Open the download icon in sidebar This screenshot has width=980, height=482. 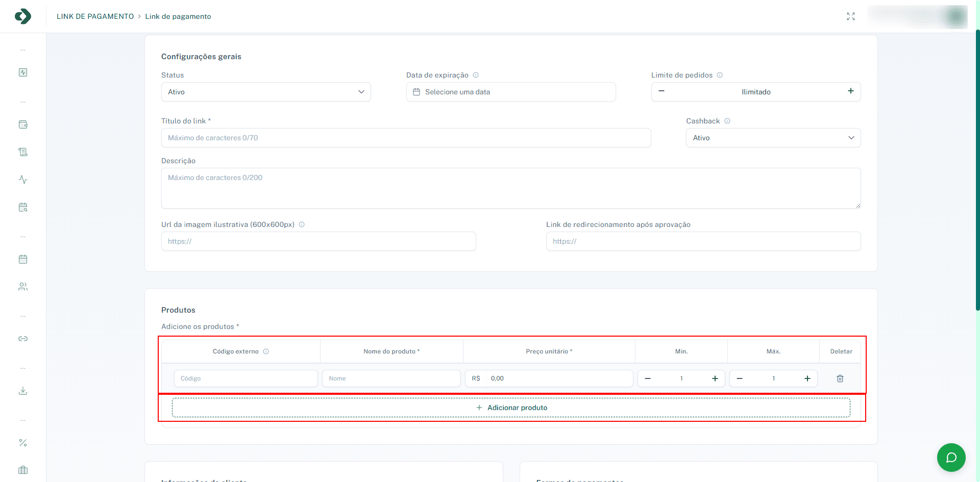click(x=23, y=391)
